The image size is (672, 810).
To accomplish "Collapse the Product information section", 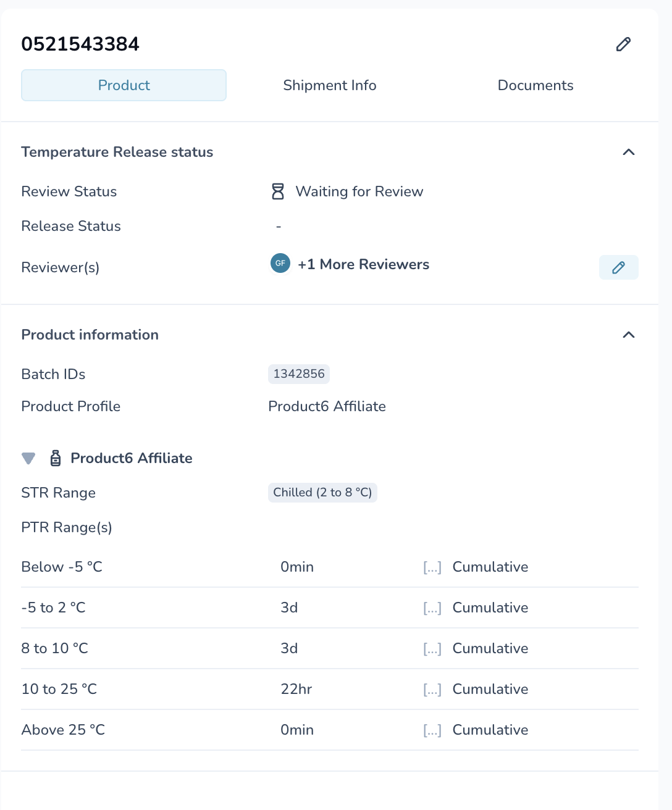I will pos(629,335).
